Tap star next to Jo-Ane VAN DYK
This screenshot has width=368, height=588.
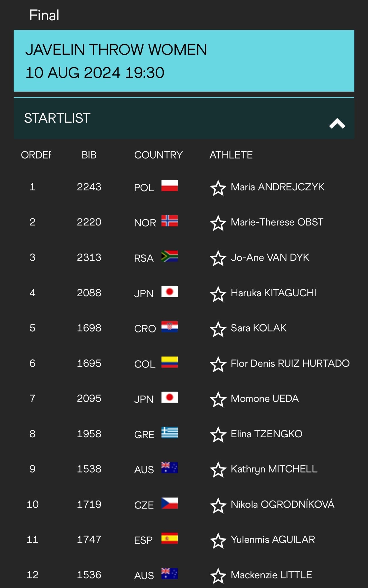218,258
